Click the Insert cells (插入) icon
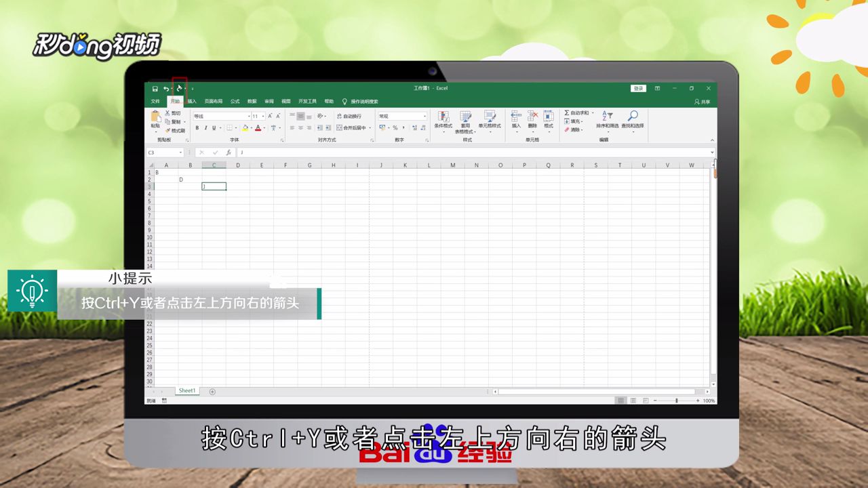Image resolution: width=868 pixels, height=488 pixels. click(x=516, y=116)
